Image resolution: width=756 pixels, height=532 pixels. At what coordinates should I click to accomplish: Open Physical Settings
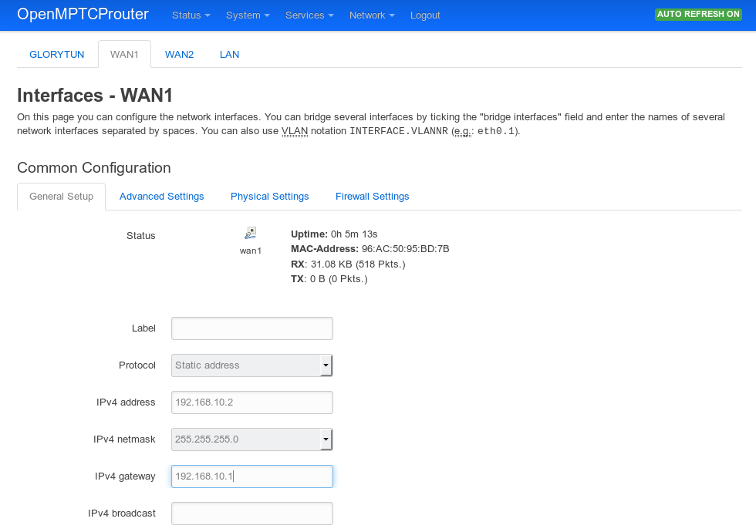[x=269, y=196]
